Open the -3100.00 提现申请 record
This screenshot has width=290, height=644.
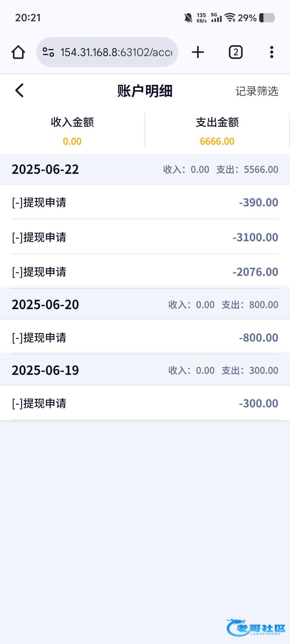coord(145,237)
